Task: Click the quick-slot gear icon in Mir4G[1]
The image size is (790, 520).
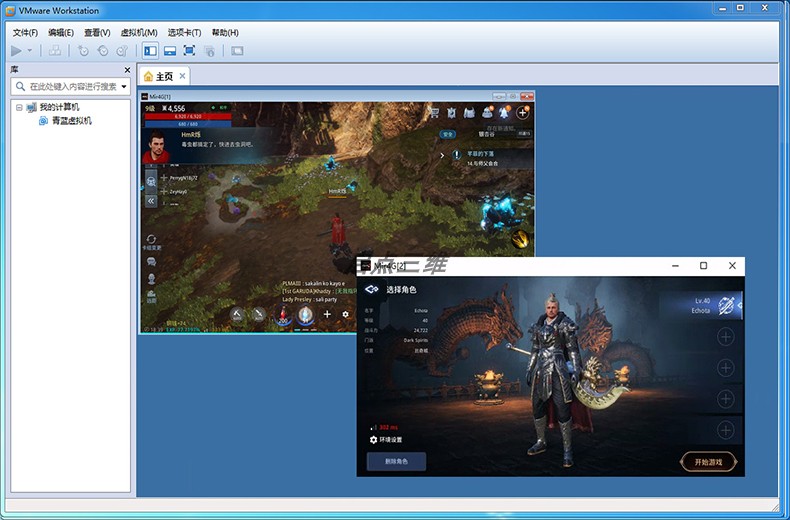Action: pyautogui.click(x=346, y=314)
